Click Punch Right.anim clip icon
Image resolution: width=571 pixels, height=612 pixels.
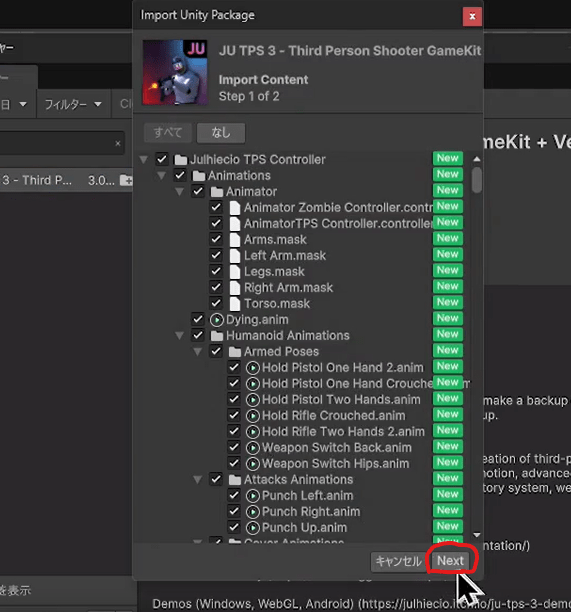point(253,512)
